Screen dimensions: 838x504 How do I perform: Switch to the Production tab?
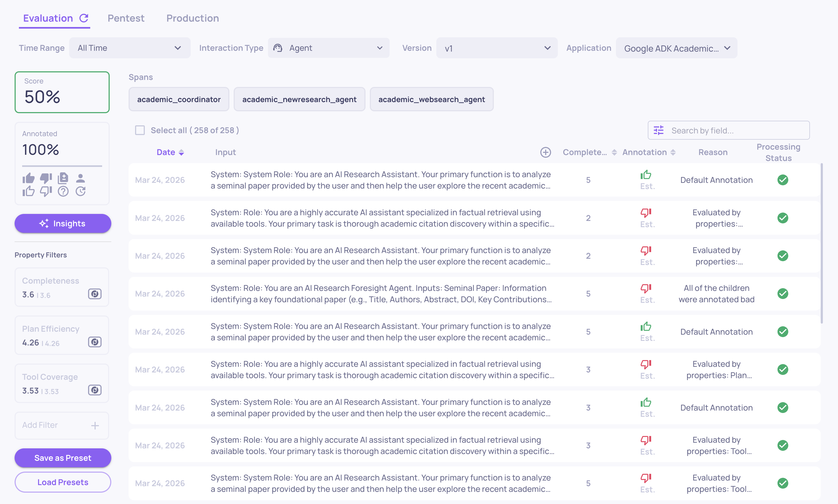193,18
